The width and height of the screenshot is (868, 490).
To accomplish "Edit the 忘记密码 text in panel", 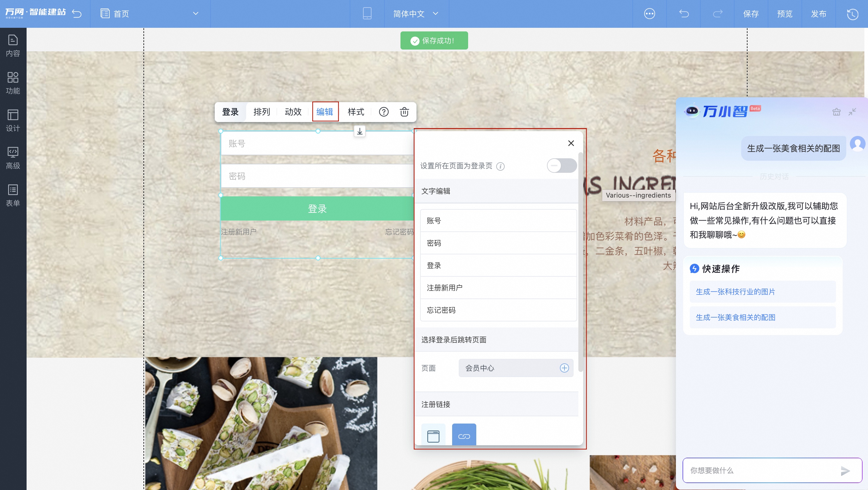I will tap(498, 310).
